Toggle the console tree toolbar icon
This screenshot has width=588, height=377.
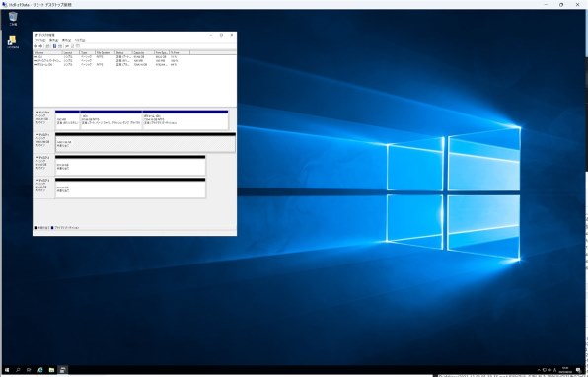click(x=48, y=46)
